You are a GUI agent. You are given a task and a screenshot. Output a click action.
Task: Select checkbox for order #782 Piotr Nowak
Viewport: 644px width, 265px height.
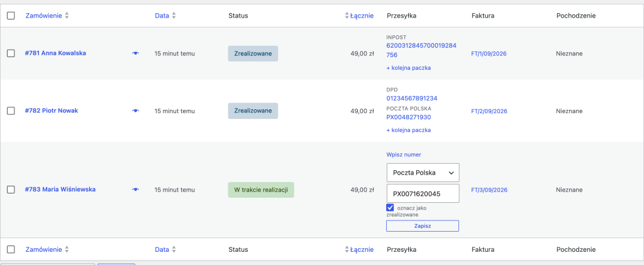coord(11,111)
